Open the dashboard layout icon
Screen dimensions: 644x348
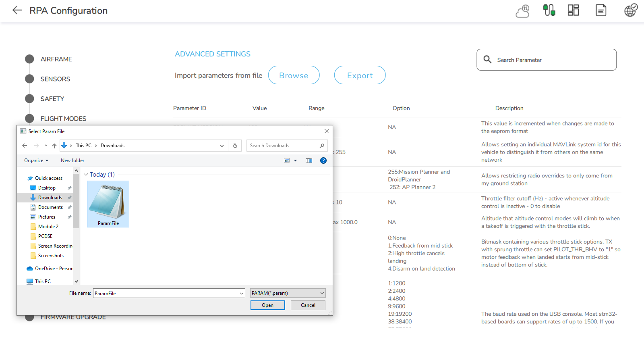pyautogui.click(x=573, y=10)
